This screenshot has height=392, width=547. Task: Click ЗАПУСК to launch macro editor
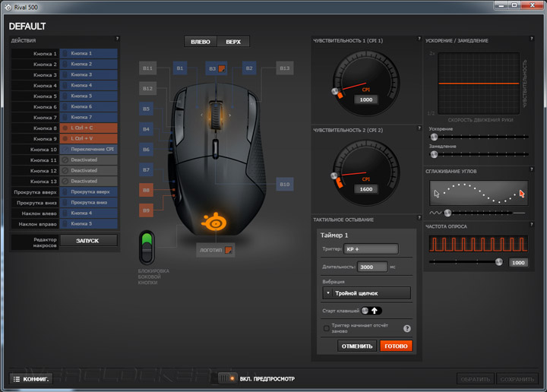(89, 241)
